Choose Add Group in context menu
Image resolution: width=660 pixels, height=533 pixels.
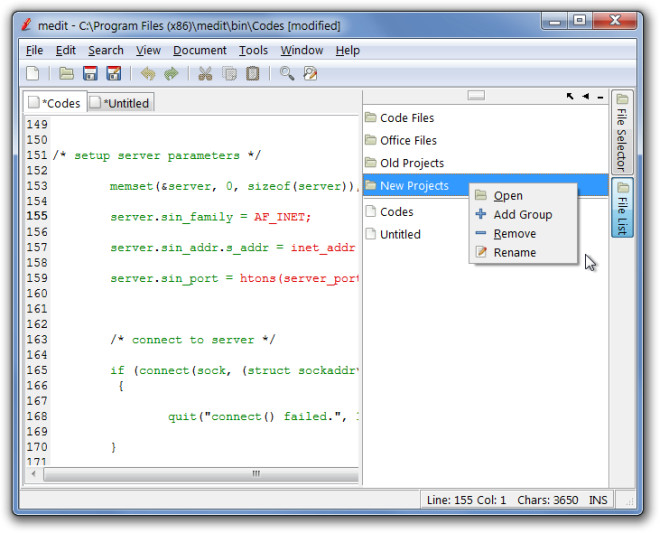point(523,215)
